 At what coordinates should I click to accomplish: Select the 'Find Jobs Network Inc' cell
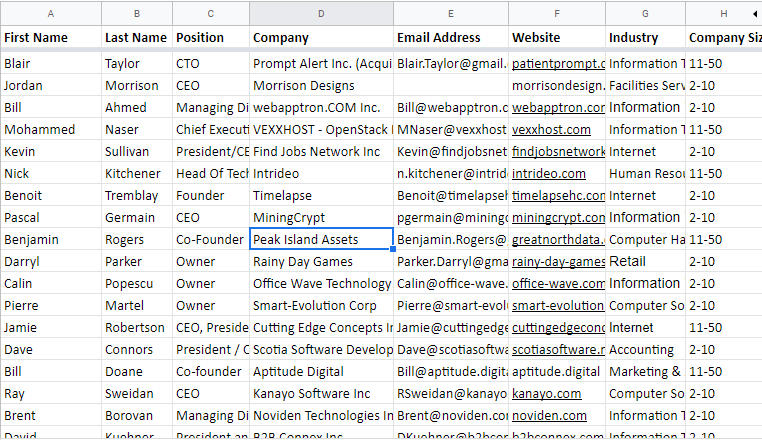[x=321, y=152]
